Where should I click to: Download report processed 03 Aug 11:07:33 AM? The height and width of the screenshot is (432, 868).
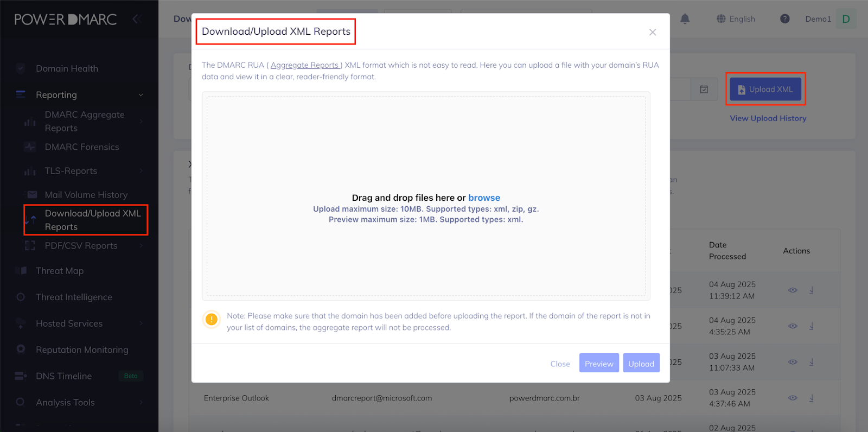(x=812, y=361)
